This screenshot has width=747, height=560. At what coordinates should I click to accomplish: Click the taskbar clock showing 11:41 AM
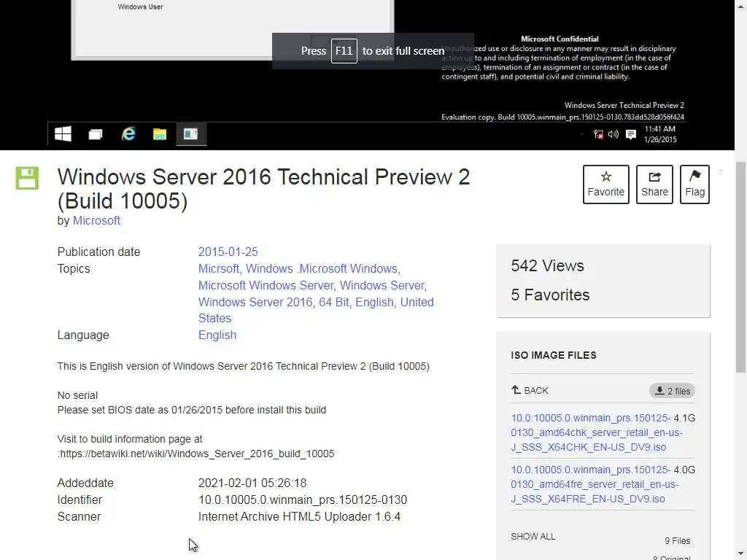659,134
